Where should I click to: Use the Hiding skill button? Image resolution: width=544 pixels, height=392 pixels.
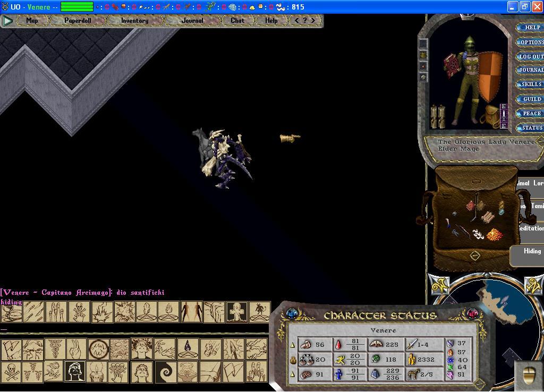click(x=528, y=255)
